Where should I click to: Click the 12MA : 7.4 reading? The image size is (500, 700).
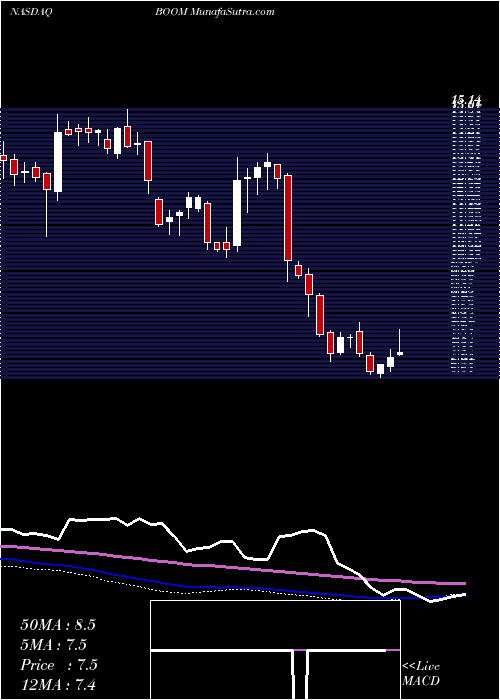click(58, 685)
